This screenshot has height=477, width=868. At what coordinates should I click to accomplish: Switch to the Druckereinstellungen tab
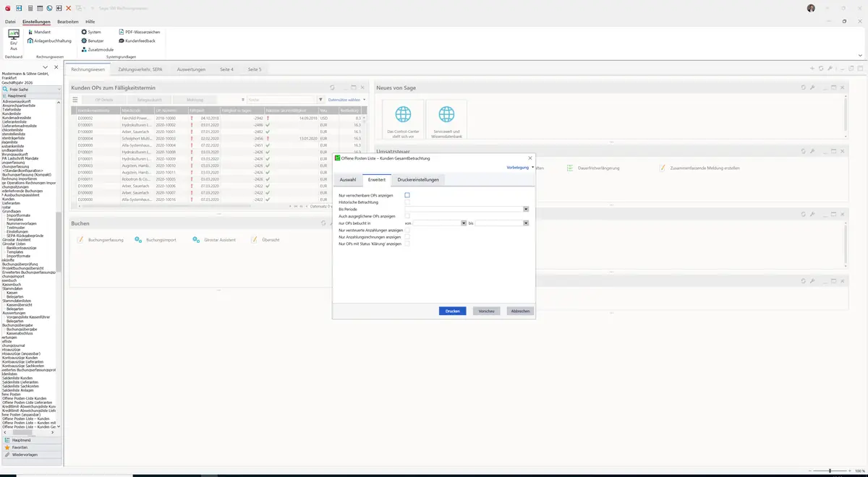pos(418,179)
